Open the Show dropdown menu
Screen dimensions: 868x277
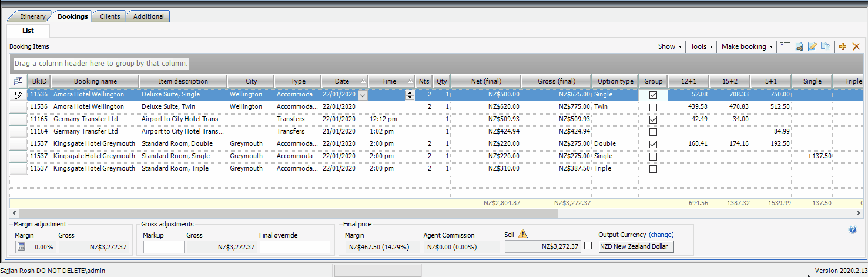click(670, 46)
